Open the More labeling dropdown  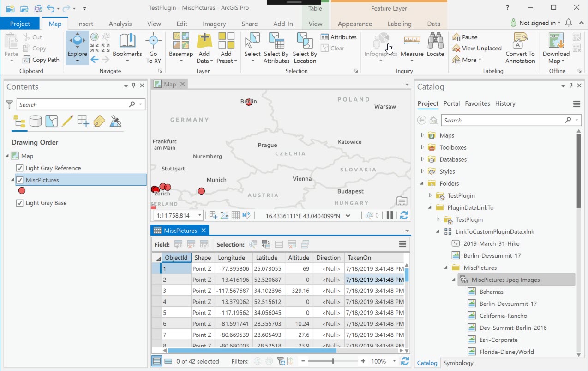(467, 60)
